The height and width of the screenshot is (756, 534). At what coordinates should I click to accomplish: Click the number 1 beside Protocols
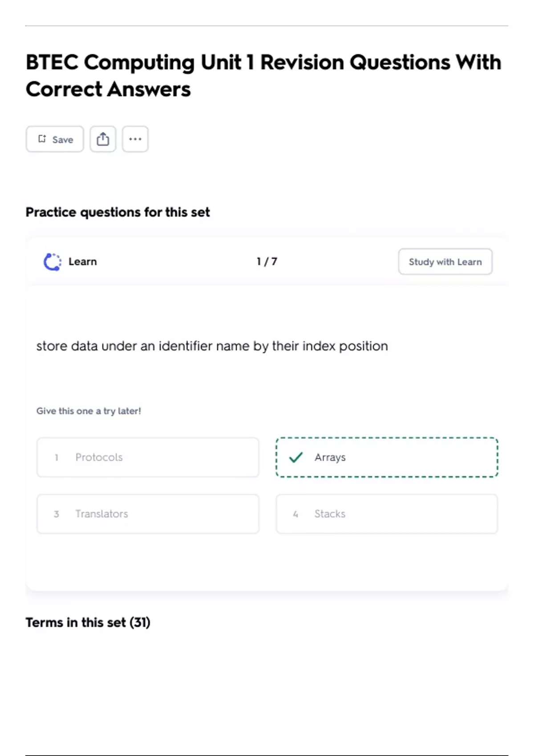click(x=57, y=457)
